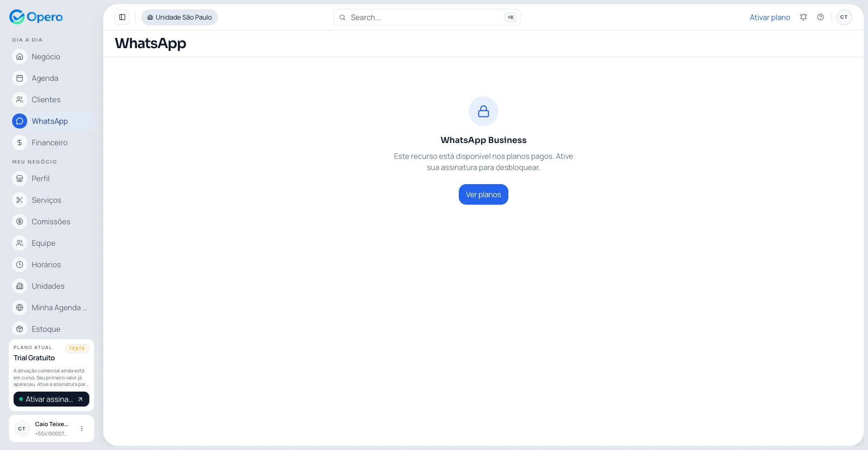Open the Unidade São Paulo branch selector
The image size is (868, 450).
click(x=179, y=17)
